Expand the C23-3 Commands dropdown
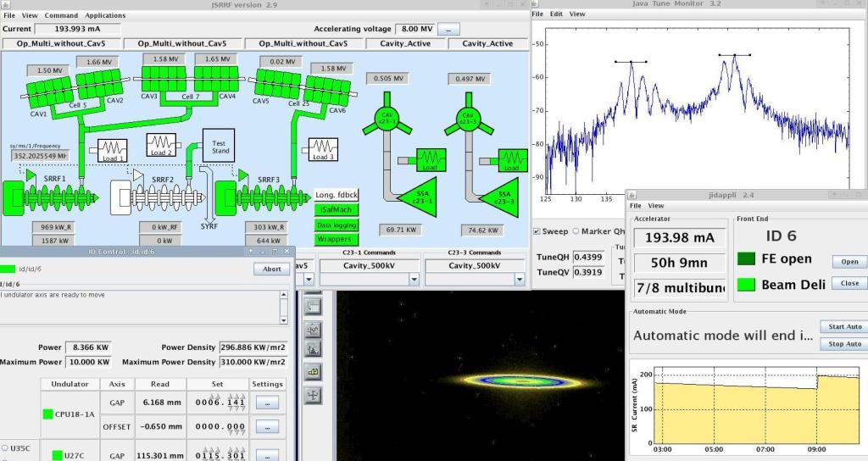 point(519,279)
